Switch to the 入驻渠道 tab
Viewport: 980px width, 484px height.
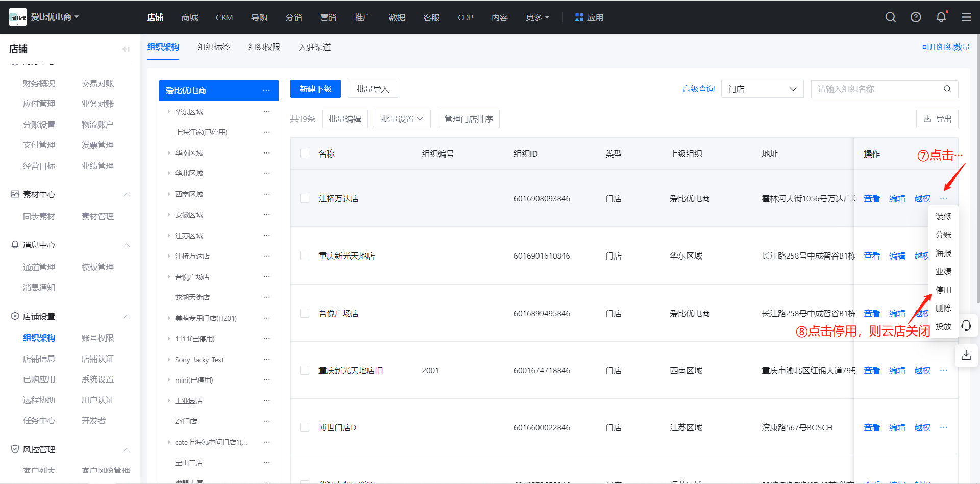click(314, 47)
